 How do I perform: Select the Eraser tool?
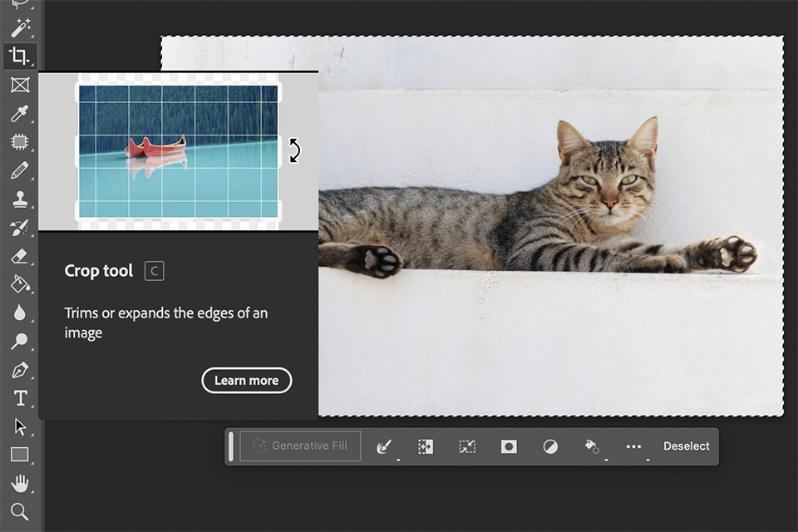point(21,255)
